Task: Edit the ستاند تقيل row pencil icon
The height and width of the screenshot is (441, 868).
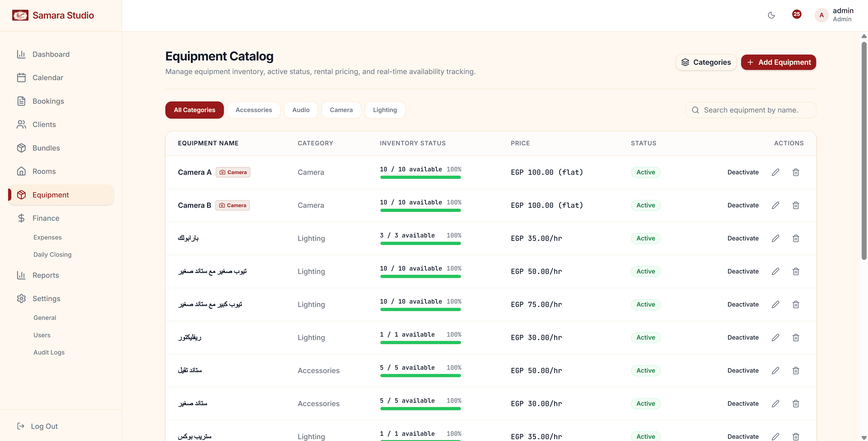Action: [775, 371]
